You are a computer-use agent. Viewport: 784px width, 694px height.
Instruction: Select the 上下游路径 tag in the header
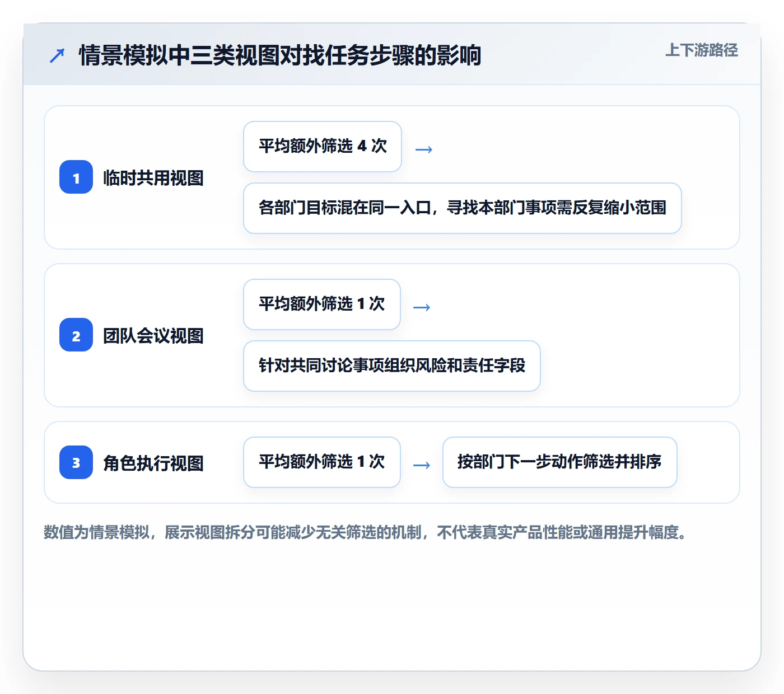(702, 50)
